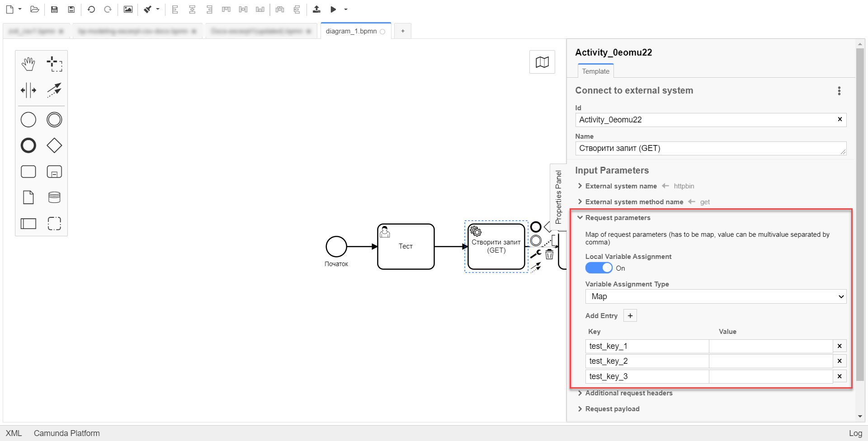Collapse Request parameters section
Screen dimensions: 868x441
tap(618, 218)
